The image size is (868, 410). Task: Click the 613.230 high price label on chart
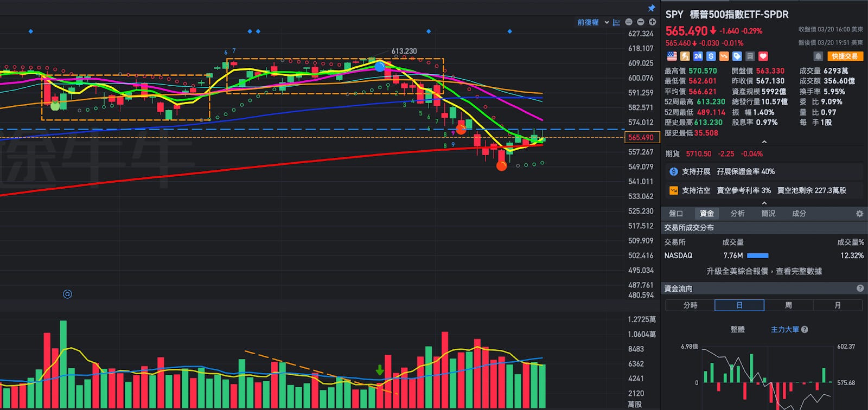(404, 52)
